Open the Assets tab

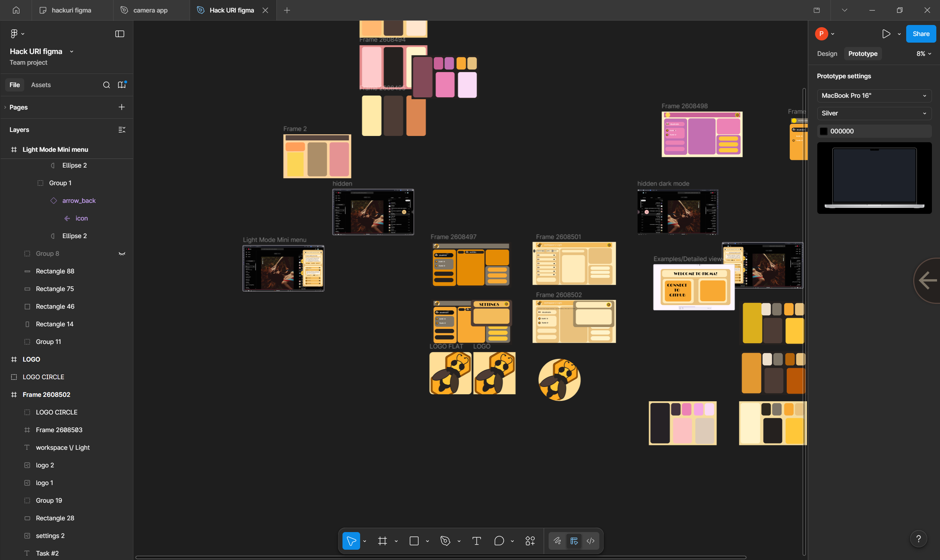point(41,85)
